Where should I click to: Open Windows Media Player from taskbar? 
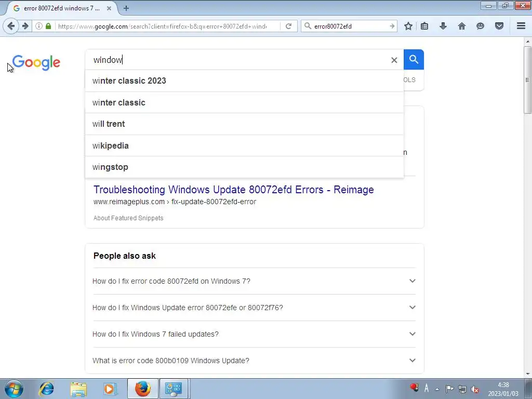pos(110,389)
